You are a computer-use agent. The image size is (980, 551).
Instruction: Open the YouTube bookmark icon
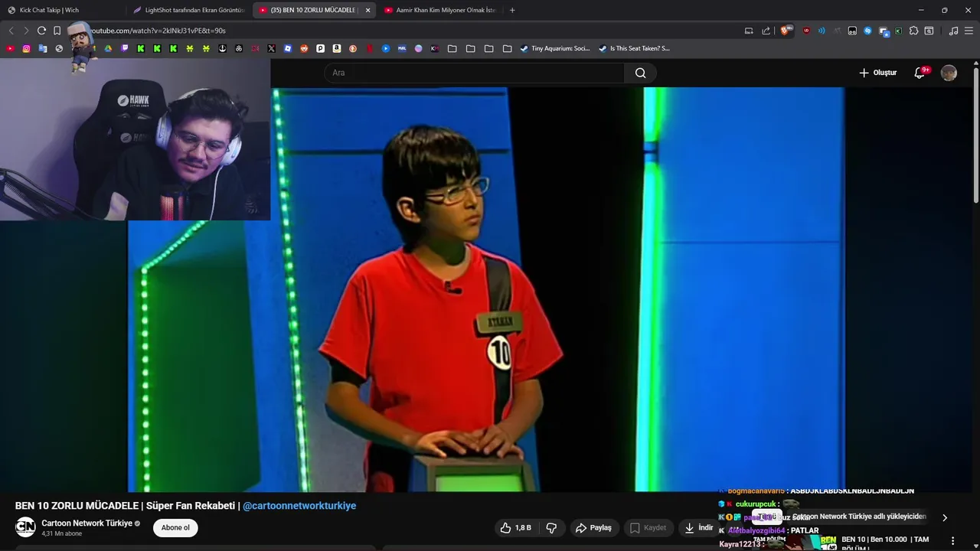pyautogui.click(x=10, y=48)
